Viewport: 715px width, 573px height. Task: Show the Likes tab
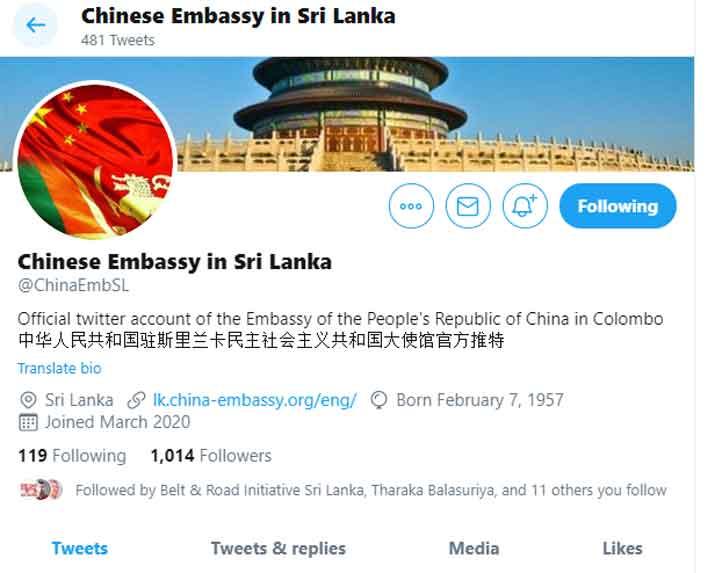[622, 548]
